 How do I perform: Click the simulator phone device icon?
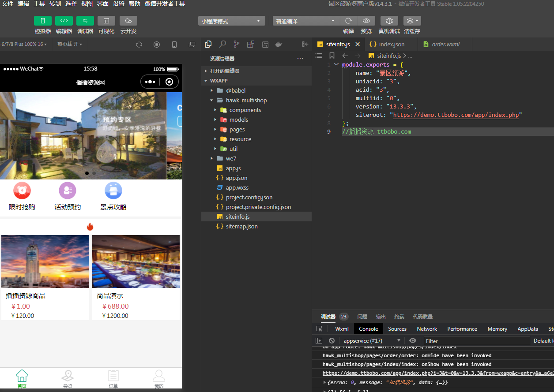click(x=174, y=45)
